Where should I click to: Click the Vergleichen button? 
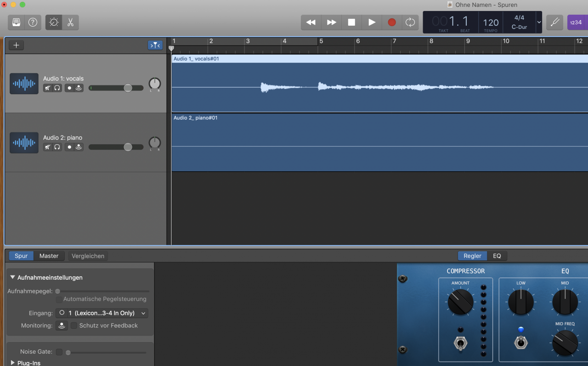tap(88, 256)
